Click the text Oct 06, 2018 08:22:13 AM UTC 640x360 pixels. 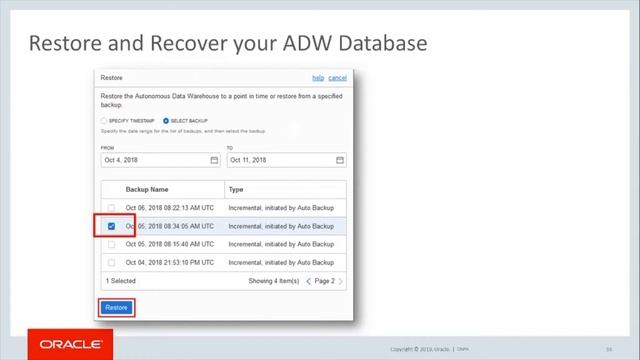click(170, 208)
